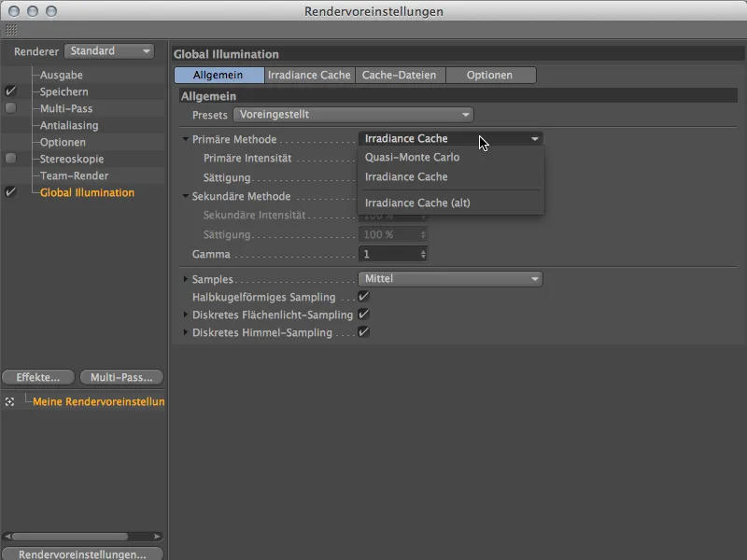Expand Diskretes Flächenlicht-Sampling options
Viewport: 747px width, 560px height.
click(x=185, y=315)
